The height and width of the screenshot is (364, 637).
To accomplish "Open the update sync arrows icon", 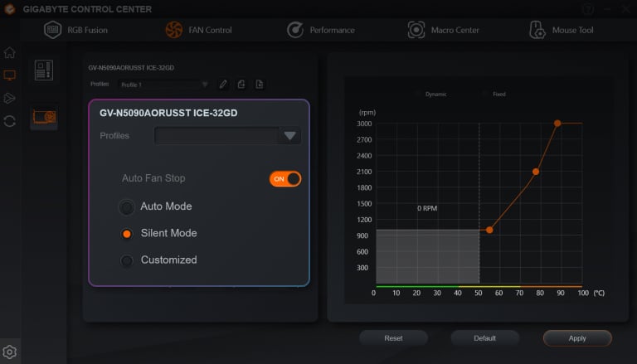I will pos(10,121).
